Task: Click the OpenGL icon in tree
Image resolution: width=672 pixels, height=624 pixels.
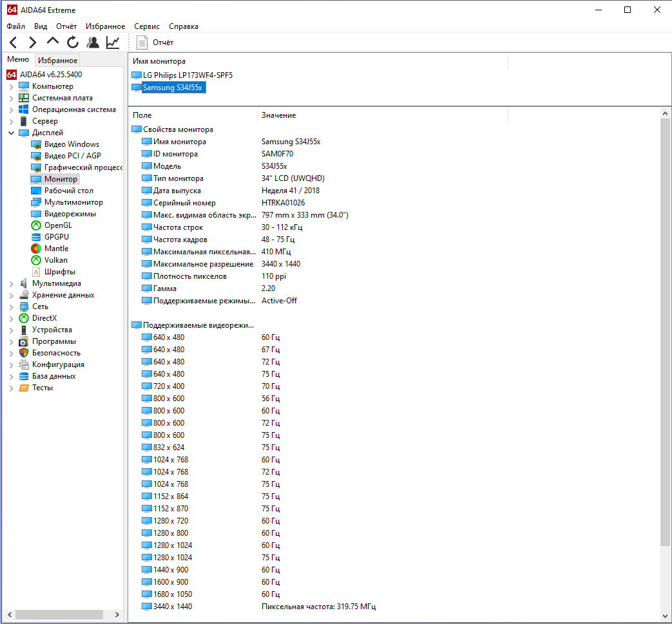Action: tap(37, 225)
